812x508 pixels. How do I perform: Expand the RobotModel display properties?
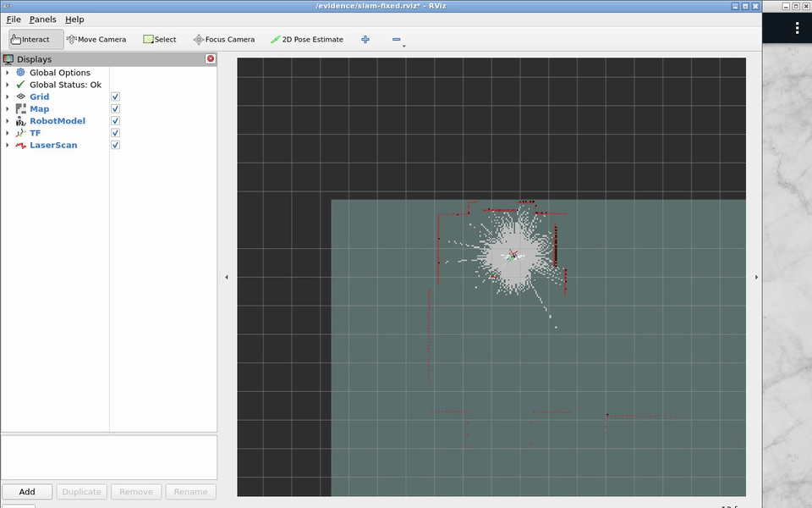pos(8,121)
